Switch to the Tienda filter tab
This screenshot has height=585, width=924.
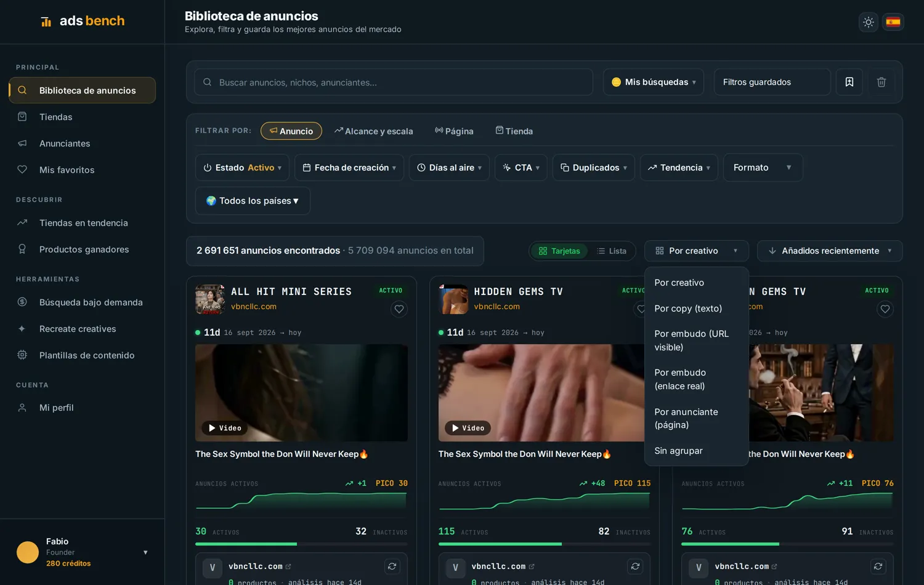point(514,131)
